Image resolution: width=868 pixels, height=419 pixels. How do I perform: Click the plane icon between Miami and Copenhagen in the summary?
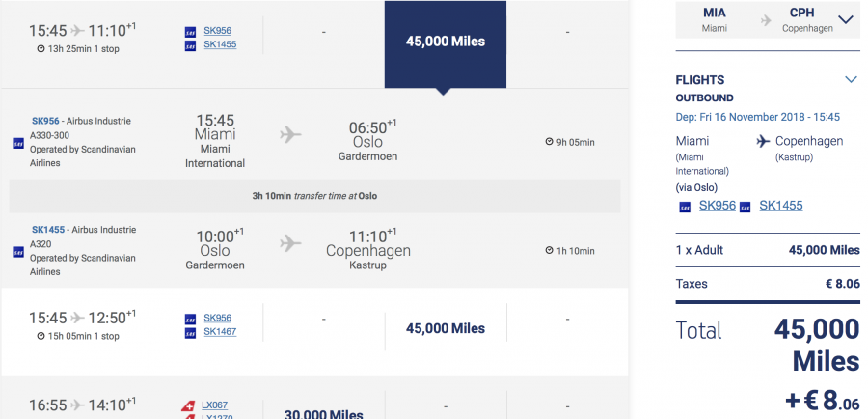[x=764, y=141]
